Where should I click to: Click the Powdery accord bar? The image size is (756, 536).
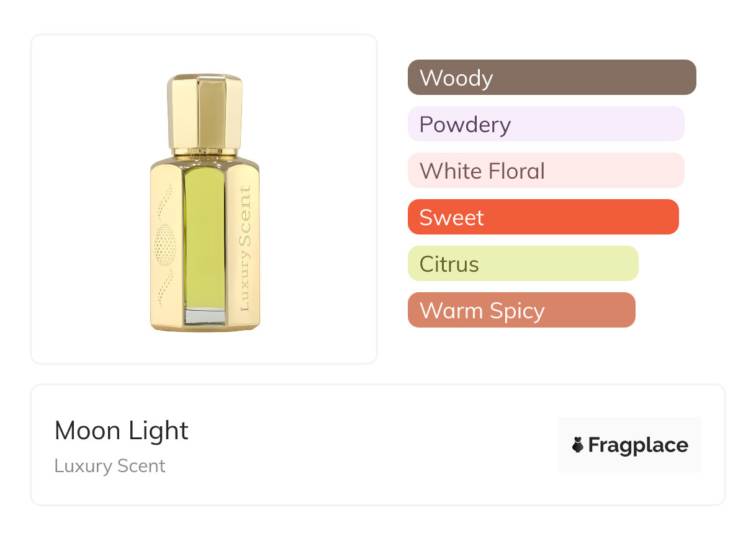546,124
